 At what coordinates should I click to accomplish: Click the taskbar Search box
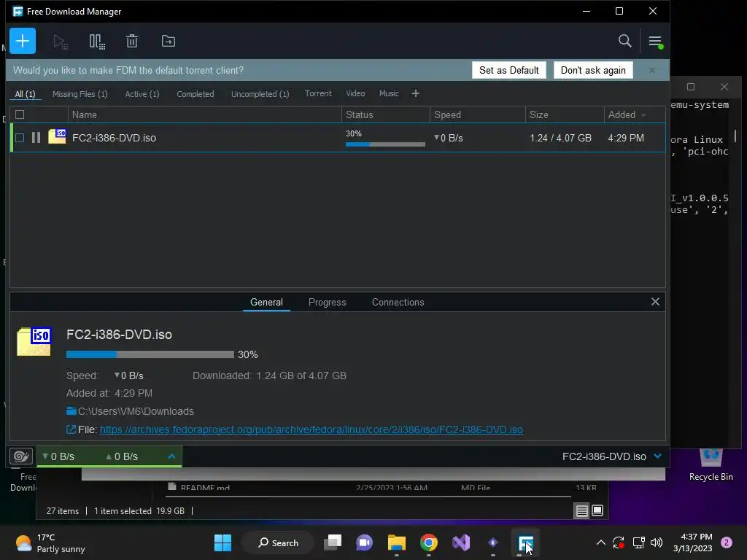tap(278, 542)
